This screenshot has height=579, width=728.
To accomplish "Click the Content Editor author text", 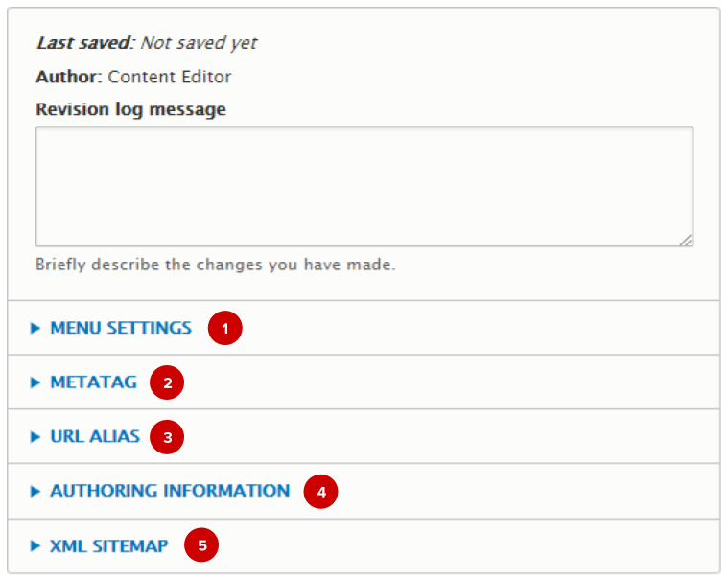I will coord(170,77).
